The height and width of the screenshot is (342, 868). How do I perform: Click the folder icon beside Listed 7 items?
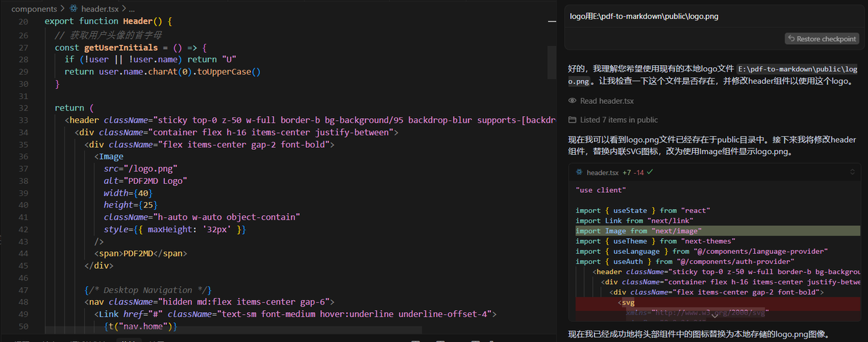[x=573, y=120]
